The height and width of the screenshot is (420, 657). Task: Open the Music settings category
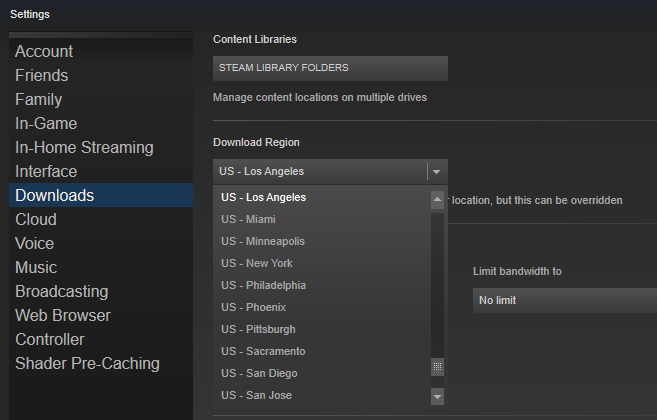[x=101, y=267]
